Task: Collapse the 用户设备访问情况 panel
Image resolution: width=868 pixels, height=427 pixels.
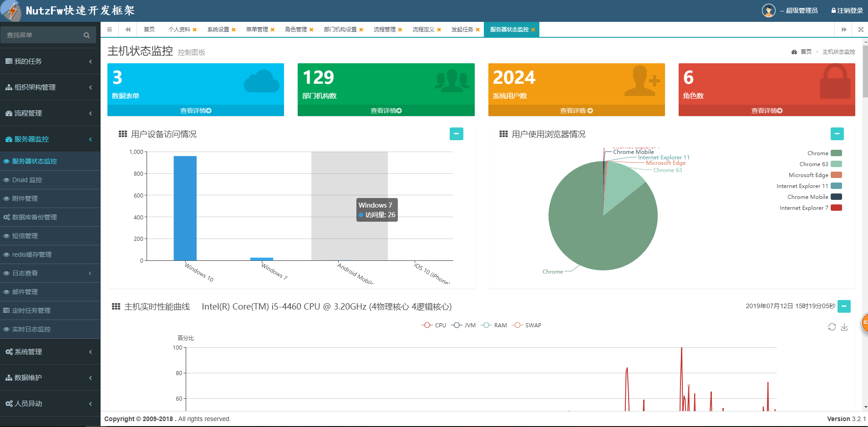Action: [456, 134]
